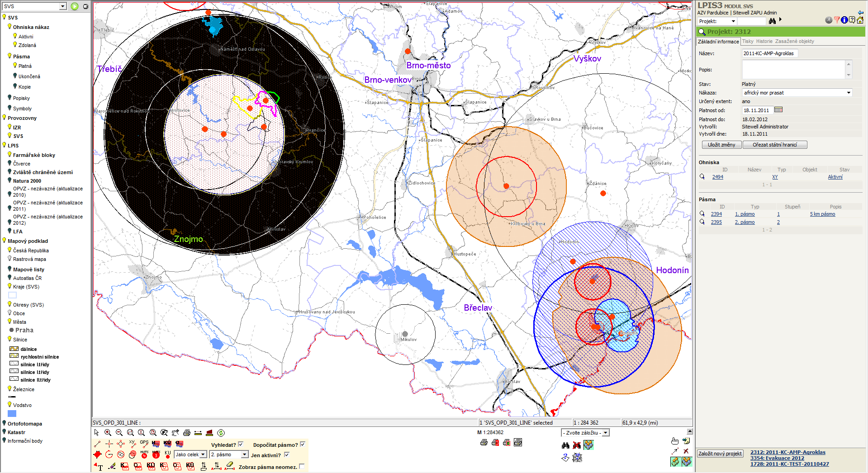Switch to the Tisky tab
The height and width of the screenshot is (473, 868).
(x=748, y=41)
